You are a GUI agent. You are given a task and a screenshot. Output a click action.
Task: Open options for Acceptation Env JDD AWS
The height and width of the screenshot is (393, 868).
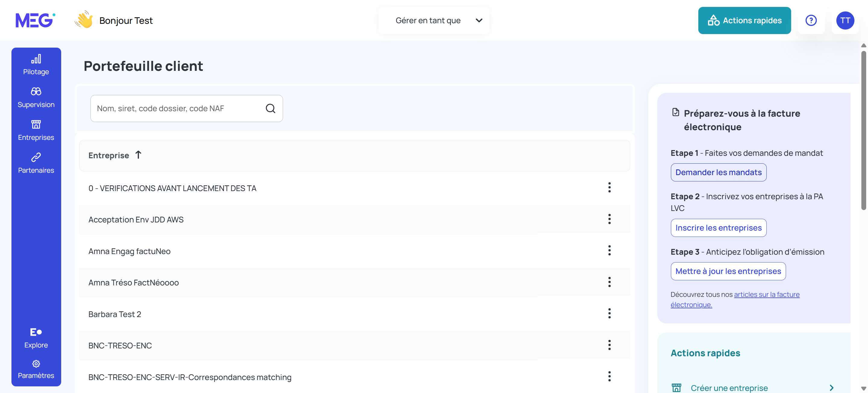[609, 219]
